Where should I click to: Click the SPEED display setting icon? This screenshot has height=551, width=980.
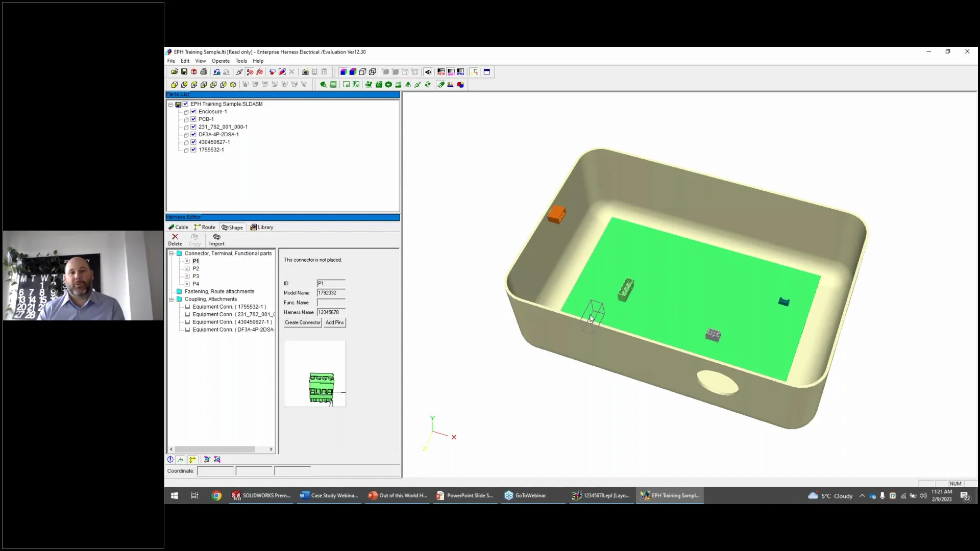[x=460, y=72]
